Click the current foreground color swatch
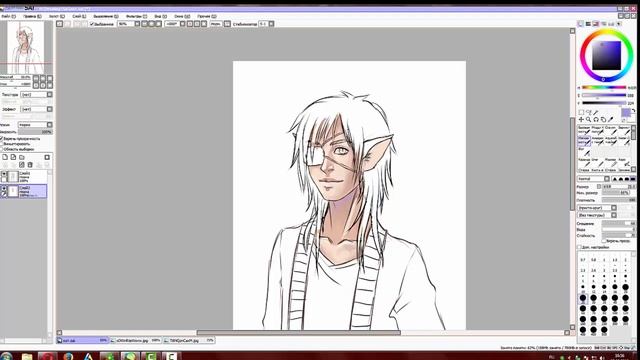640x360 pixels. click(x=626, y=113)
